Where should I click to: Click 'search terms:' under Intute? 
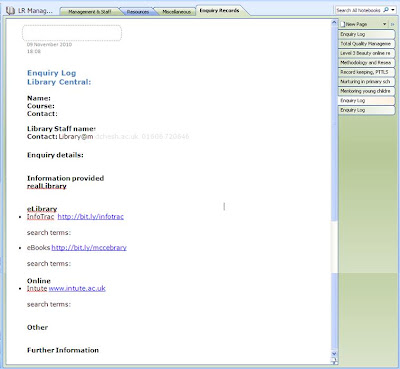pyautogui.click(x=49, y=304)
